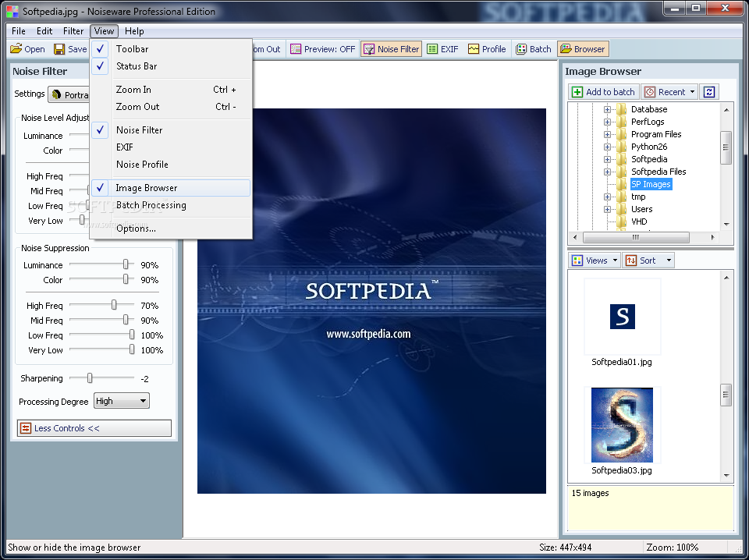Open the Processing Degree dropdown
The image size is (749, 560).
pyautogui.click(x=122, y=401)
